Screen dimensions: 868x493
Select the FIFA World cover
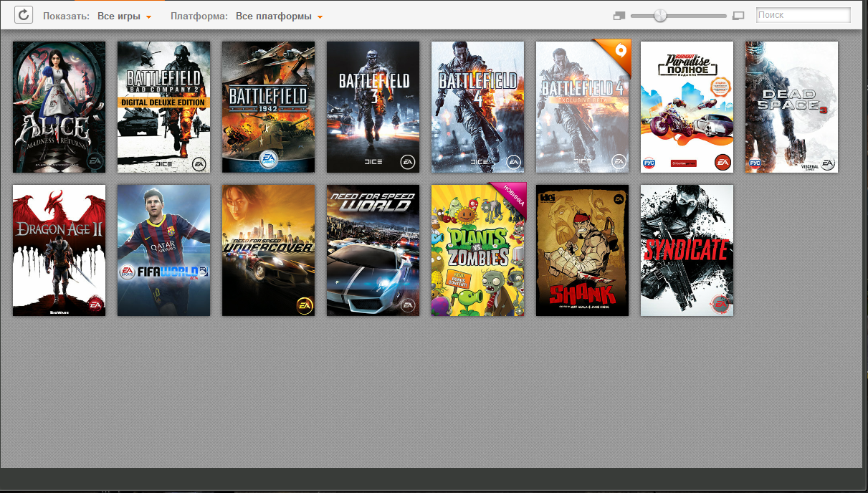tap(163, 250)
